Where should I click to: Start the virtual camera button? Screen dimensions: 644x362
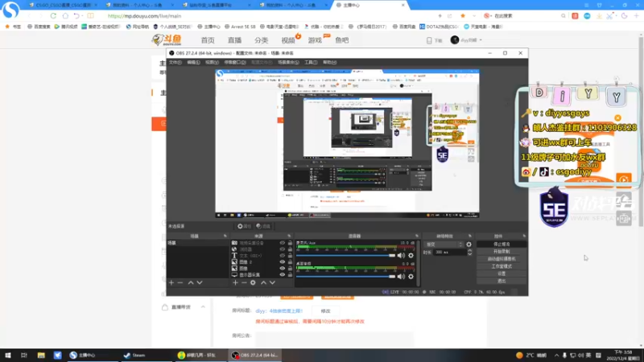[x=502, y=259]
